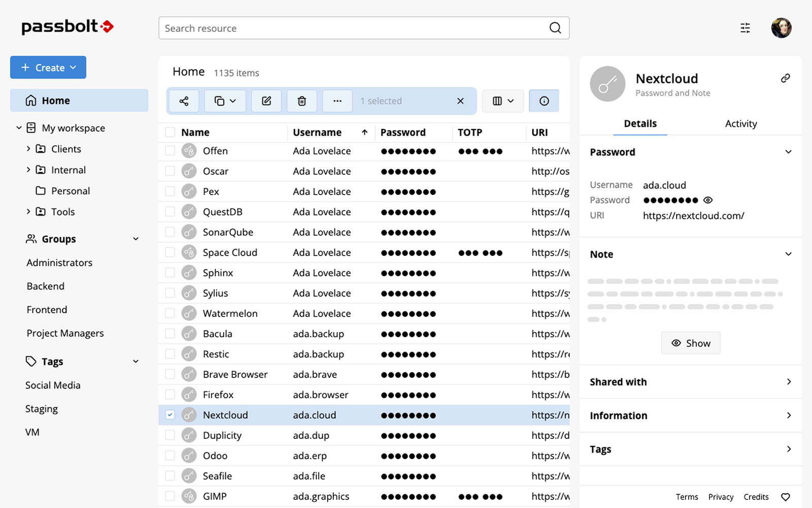Screen dimensions: 812x508
Task: Open the copy dropdown in toolbar
Action: point(225,101)
